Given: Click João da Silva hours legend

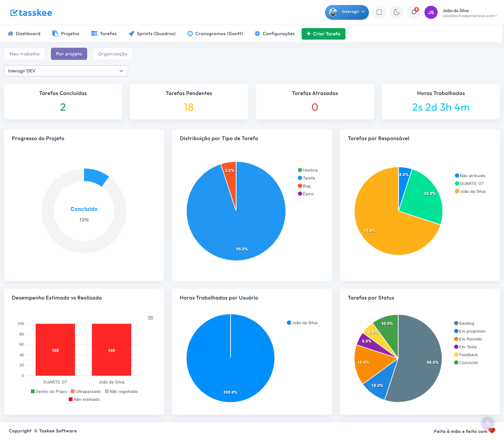Looking at the screenshot, I should click(x=302, y=323).
